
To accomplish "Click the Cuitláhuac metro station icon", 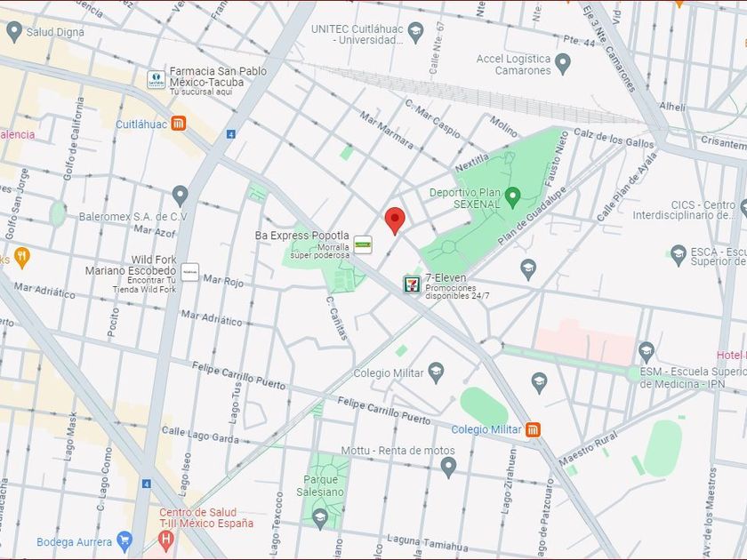I will click(179, 124).
